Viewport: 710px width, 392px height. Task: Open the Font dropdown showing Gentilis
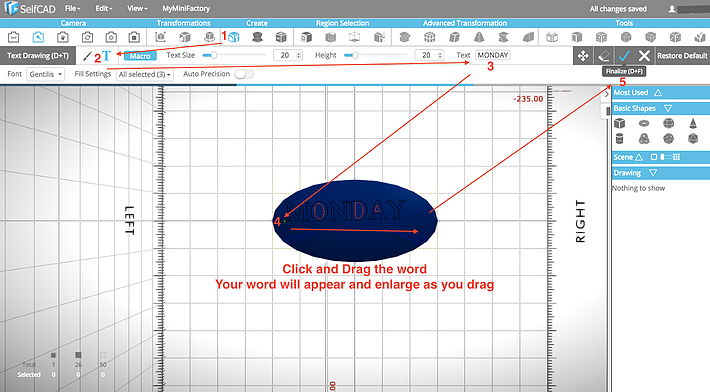[45, 74]
